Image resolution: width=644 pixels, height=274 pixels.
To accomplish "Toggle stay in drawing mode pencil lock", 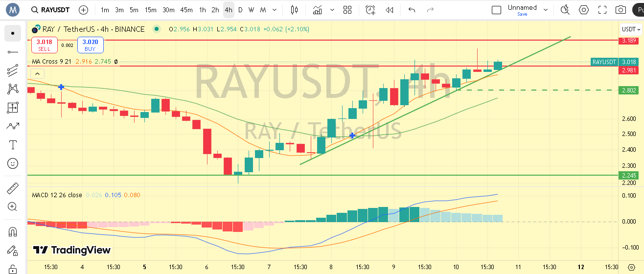I will coord(13,250).
